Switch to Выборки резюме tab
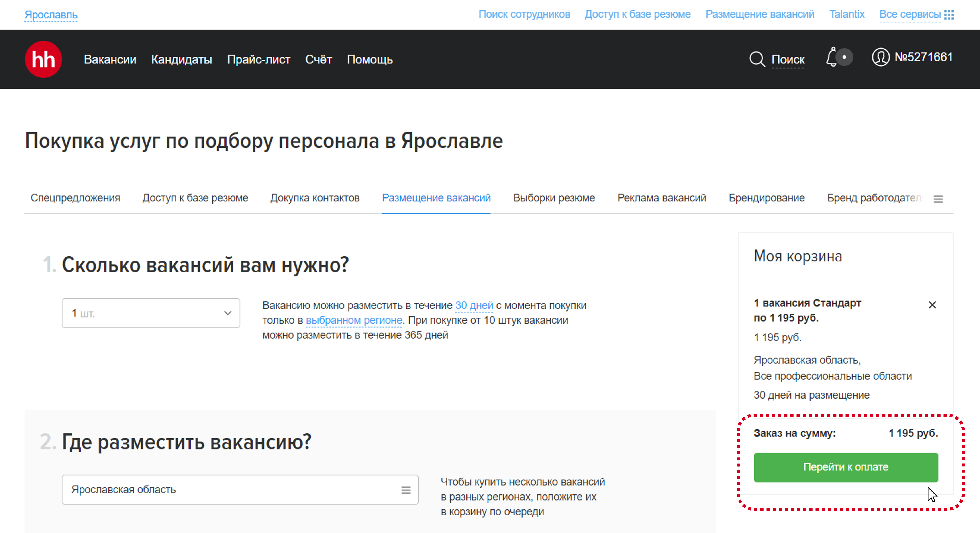Image resolution: width=980 pixels, height=533 pixels. click(x=554, y=198)
